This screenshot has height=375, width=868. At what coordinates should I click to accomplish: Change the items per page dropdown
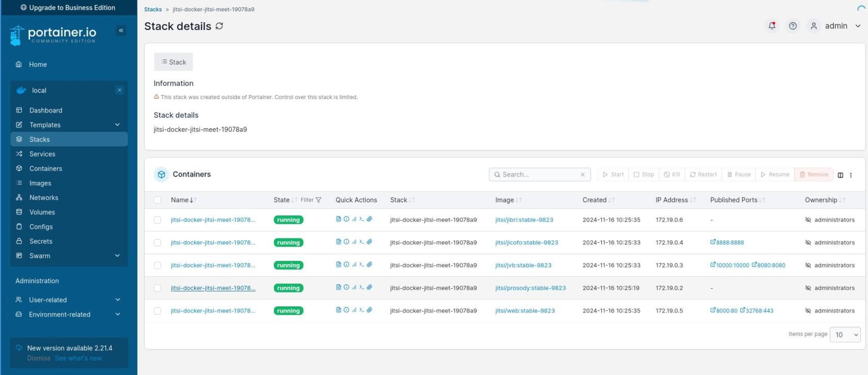tap(845, 335)
